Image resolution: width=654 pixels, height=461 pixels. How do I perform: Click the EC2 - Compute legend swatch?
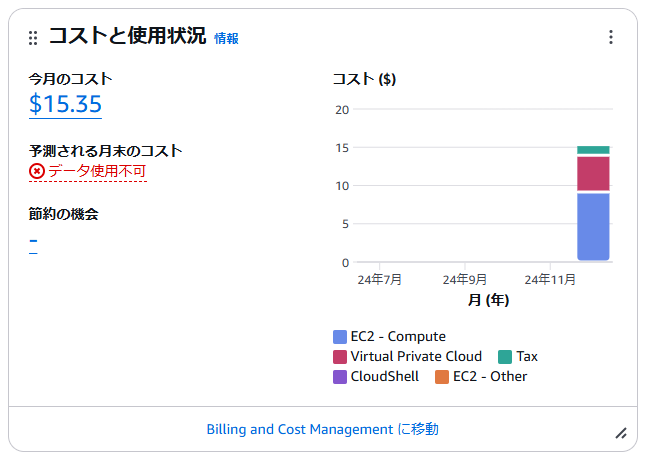(340, 337)
